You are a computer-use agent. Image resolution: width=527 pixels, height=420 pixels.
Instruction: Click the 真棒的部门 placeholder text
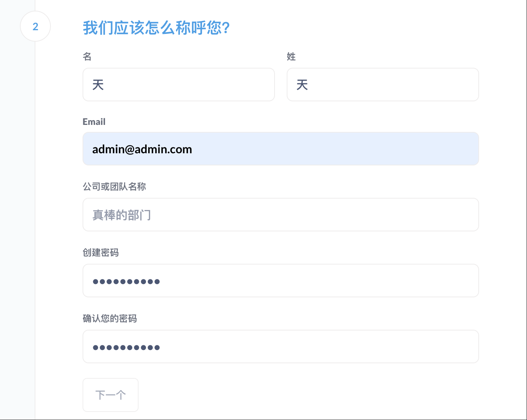pyautogui.click(x=122, y=215)
